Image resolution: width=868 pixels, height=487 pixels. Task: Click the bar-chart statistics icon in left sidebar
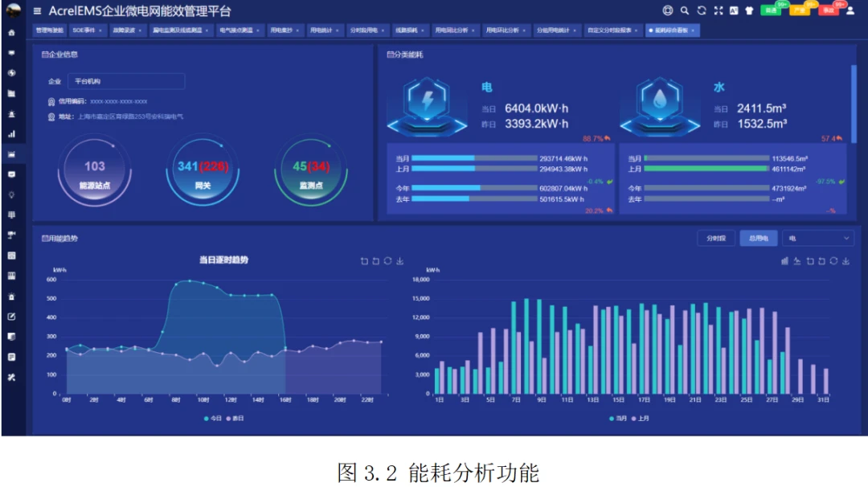tap(11, 134)
